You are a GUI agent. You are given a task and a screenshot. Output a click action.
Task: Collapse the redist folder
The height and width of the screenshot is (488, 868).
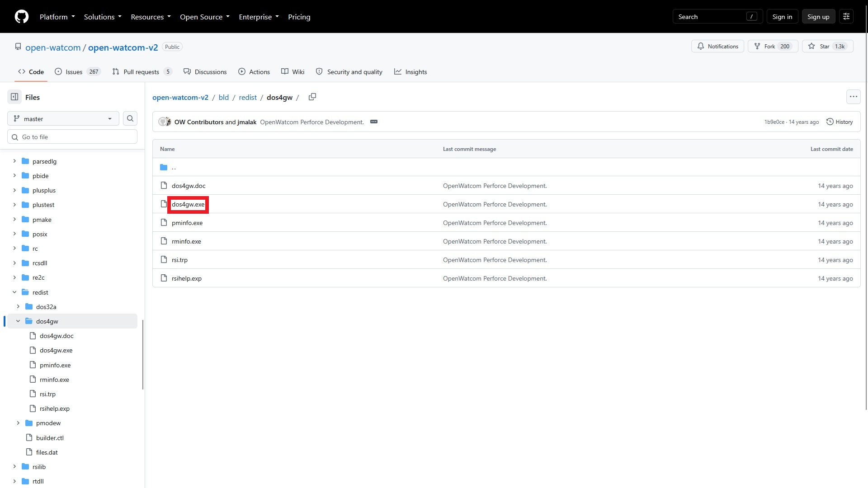tap(14, 292)
